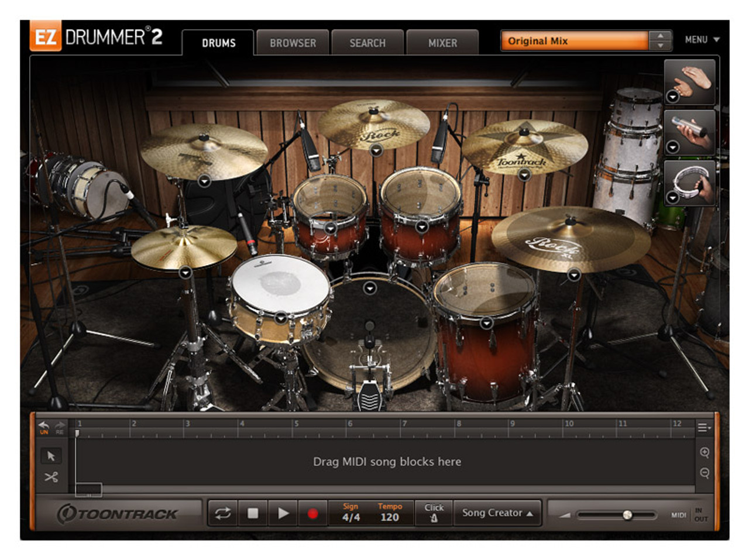749x560 pixels.
Task: Start recording with the record button
Action: click(312, 513)
